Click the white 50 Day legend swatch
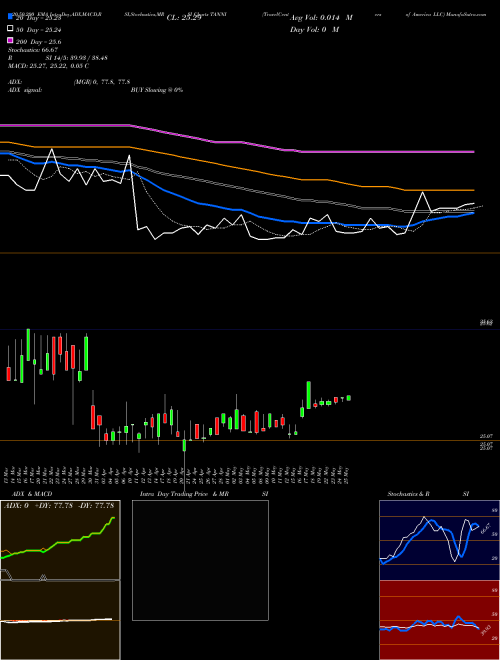500x660 pixels. pyautogui.click(x=10, y=28)
